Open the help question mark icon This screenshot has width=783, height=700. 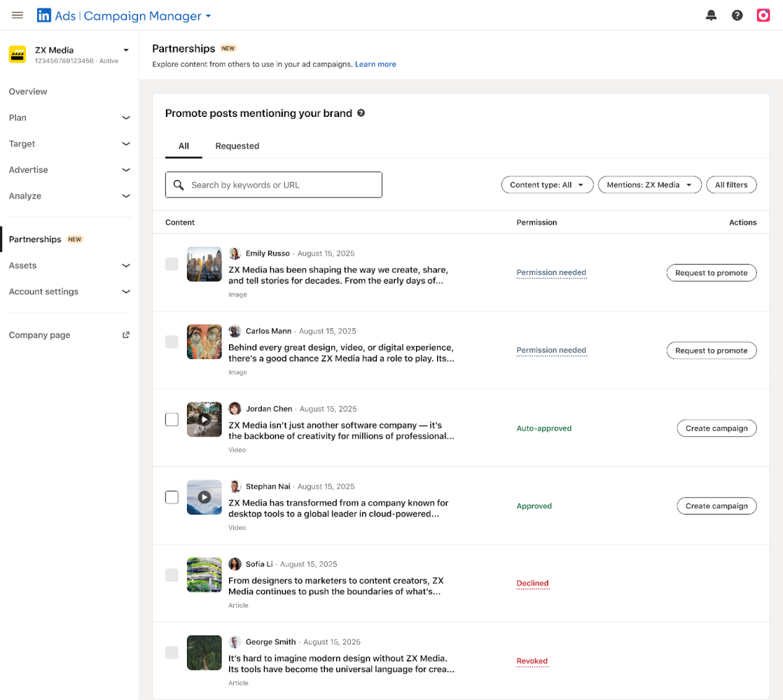point(737,15)
